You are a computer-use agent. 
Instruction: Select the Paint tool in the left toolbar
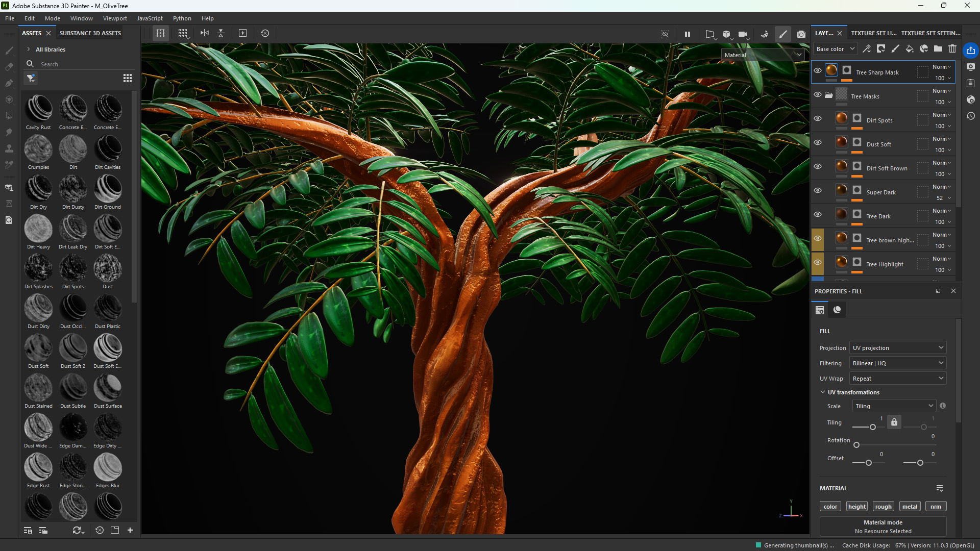point(9,50)
